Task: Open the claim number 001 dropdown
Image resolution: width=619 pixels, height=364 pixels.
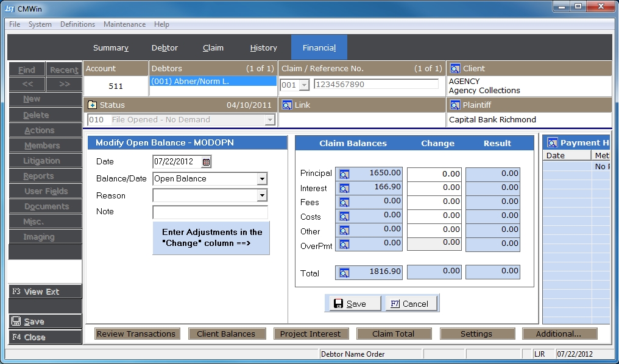Action: (304, 85)
